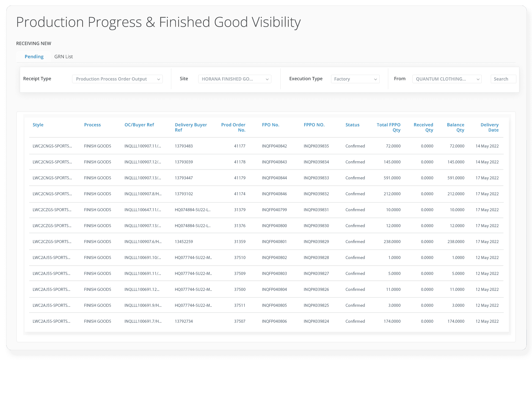Click OC ref INQLLL100907.12/...

coord(143,162)
